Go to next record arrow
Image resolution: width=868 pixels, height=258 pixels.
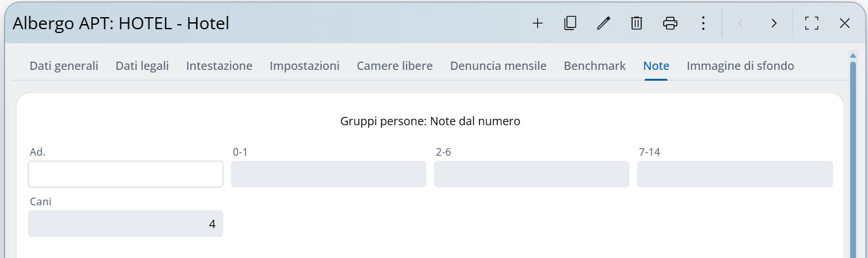pyautogui.click(x=773, y=24)
